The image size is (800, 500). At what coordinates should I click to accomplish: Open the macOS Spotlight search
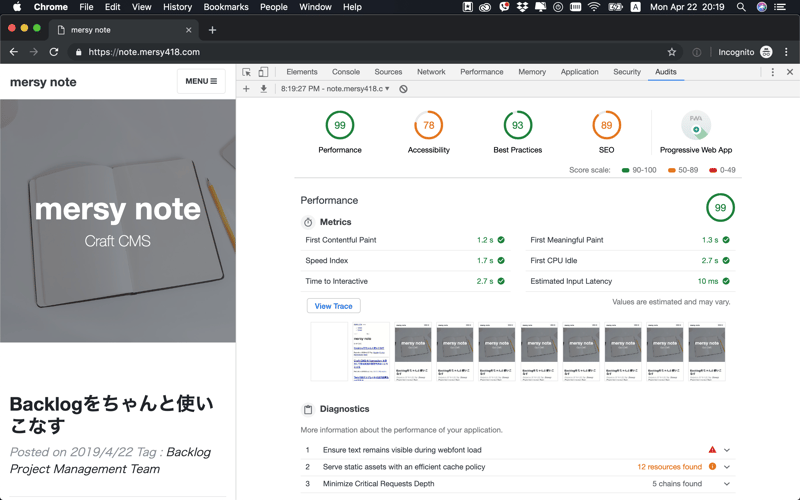(741, 7)
